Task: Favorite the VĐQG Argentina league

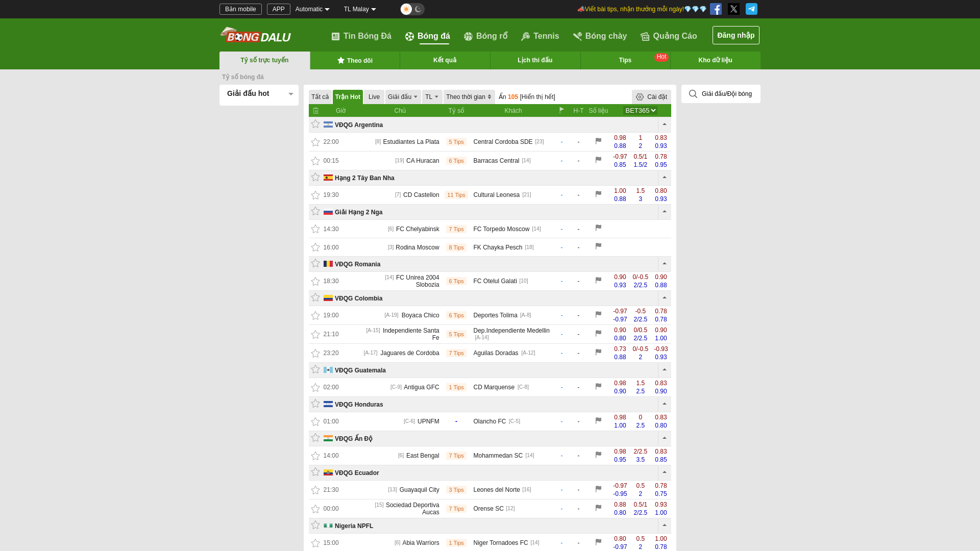Action: point(315,124)
